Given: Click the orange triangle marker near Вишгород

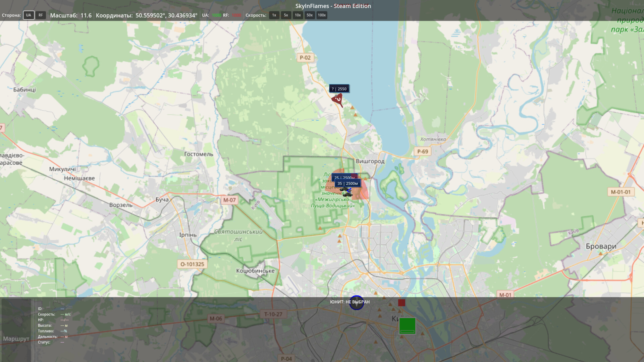Looking at the screenshot, I should [365, 179].
